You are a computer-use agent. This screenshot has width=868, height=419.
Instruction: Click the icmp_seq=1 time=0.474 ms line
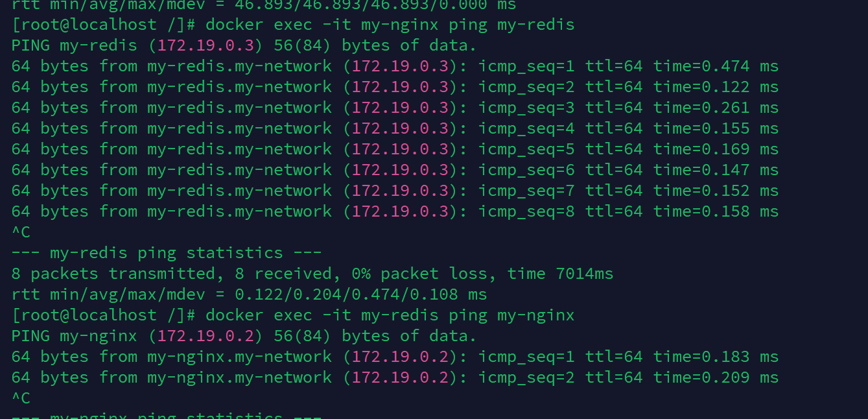395,67
